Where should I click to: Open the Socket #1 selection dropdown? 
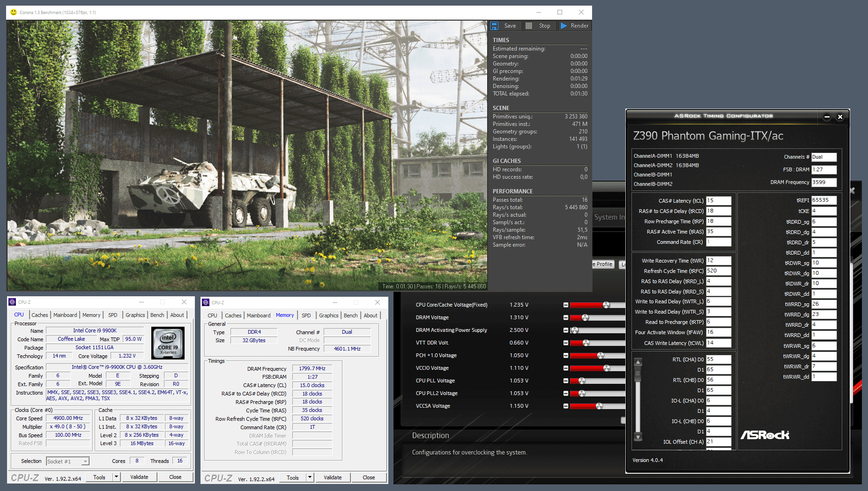tap(85, 462)
